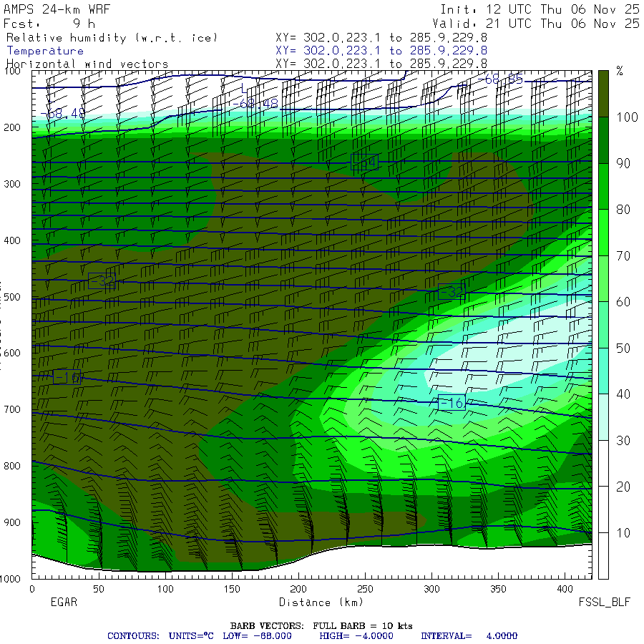Image resolution: width=644 pixels, height=644 pixels.
Task: Click the "0" distance axis label
Action: point(32,589)
